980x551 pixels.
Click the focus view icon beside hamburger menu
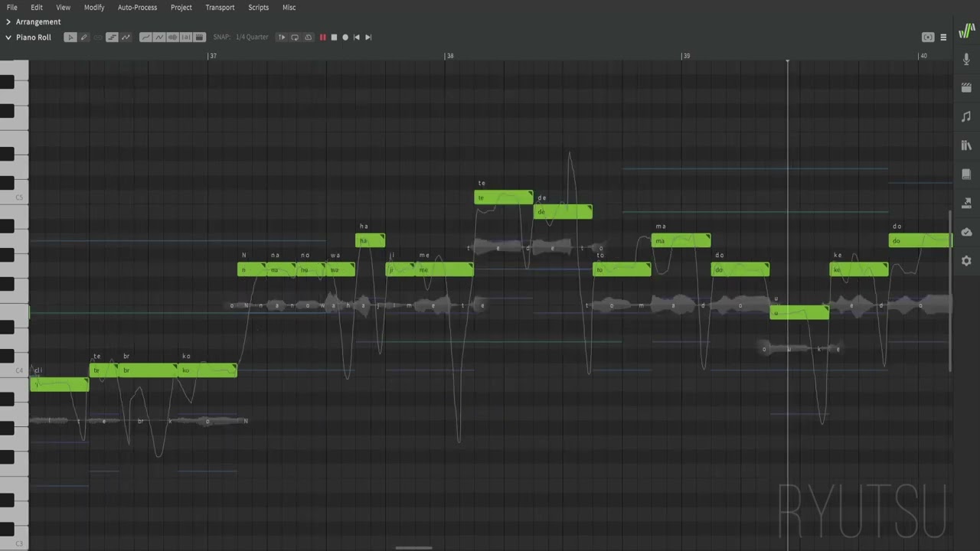928,37
